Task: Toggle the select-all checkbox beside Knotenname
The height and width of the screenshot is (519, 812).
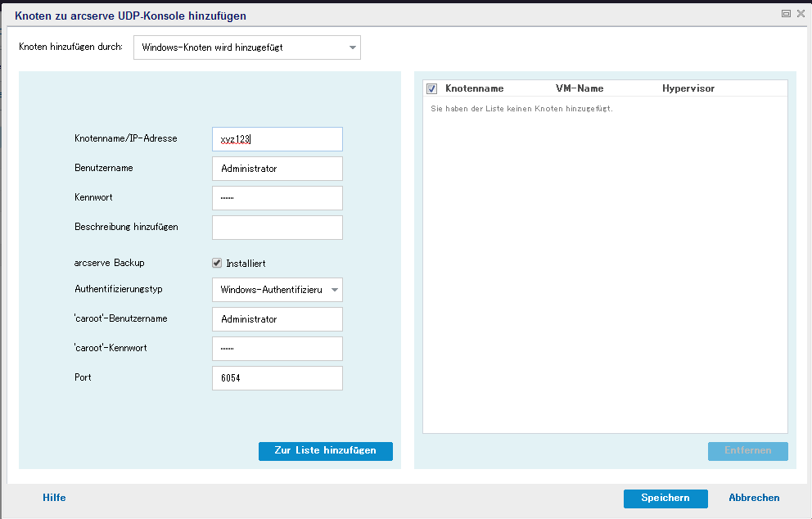Action: (x=432, y=88)
